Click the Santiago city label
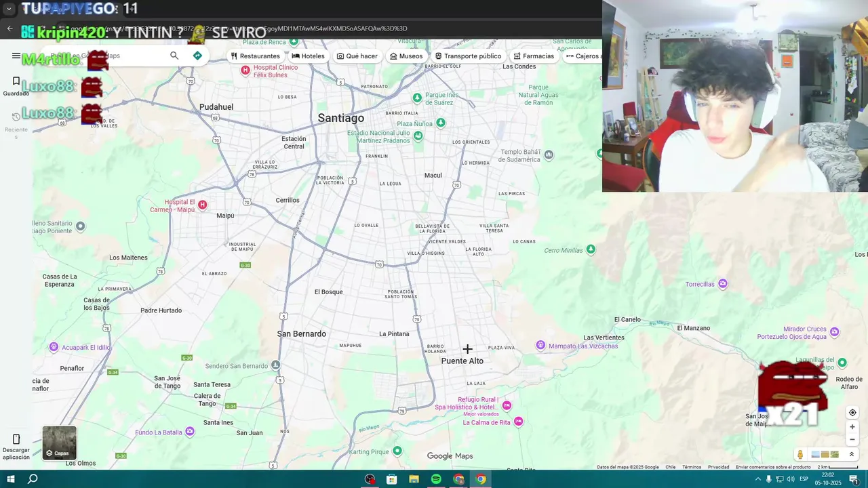Screen dimensions: 868x488 tap(341, 118)
